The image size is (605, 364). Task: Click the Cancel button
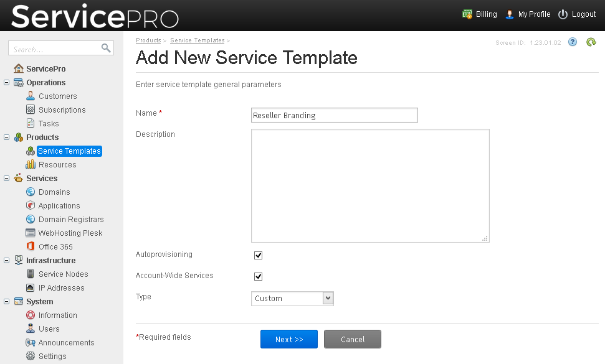[353, 339]
